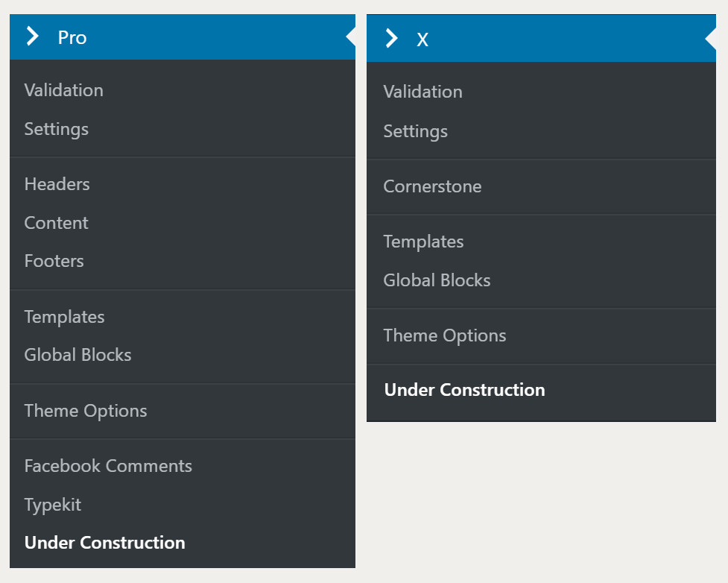
Task: Open Global Blocks under Pro
Action: [x=78, y=355]
